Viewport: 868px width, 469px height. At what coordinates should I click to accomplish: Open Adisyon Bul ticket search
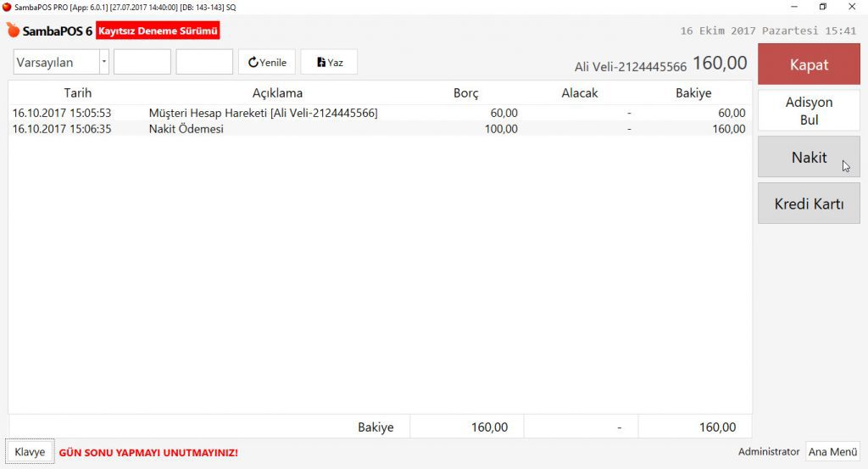click(x=809, y=111)
